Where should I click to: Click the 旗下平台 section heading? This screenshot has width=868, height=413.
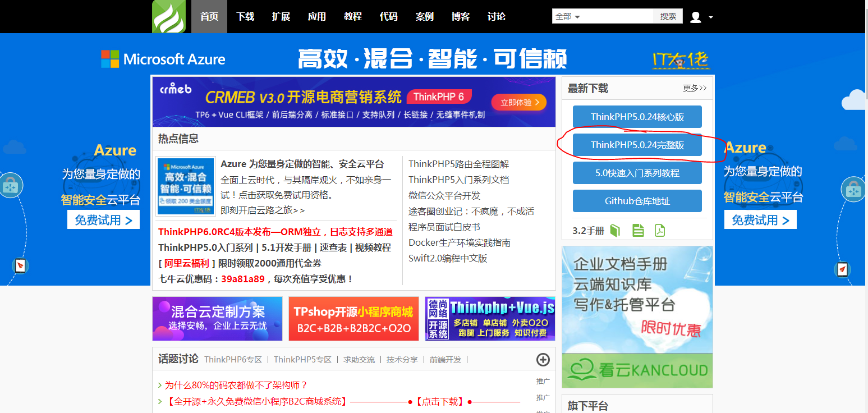click(588, 406)
